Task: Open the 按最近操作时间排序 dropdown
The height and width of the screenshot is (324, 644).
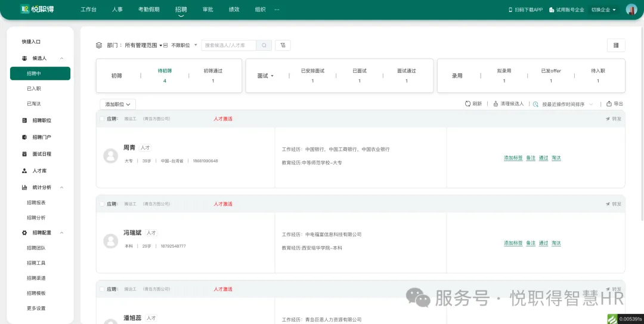Action: click(567, 104)
